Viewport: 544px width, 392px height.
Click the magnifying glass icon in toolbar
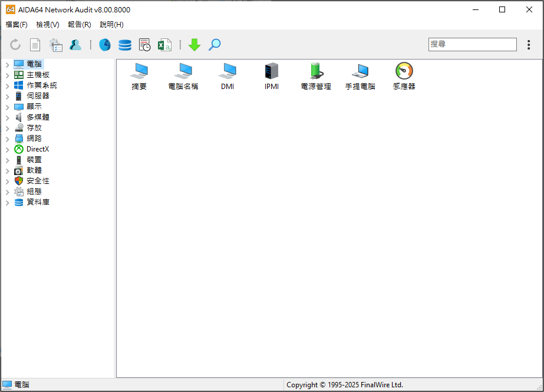click(x=215, y=45)
